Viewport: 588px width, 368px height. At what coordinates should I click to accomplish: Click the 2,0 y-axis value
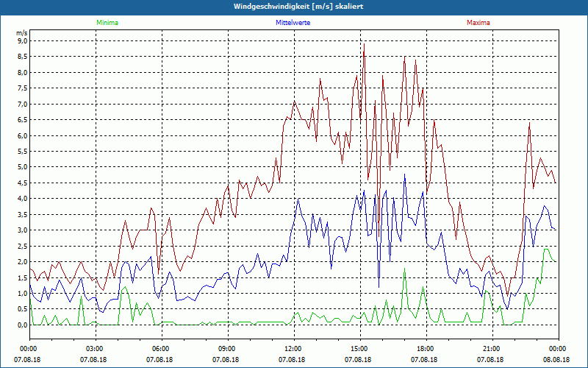(x=22, y=262)
